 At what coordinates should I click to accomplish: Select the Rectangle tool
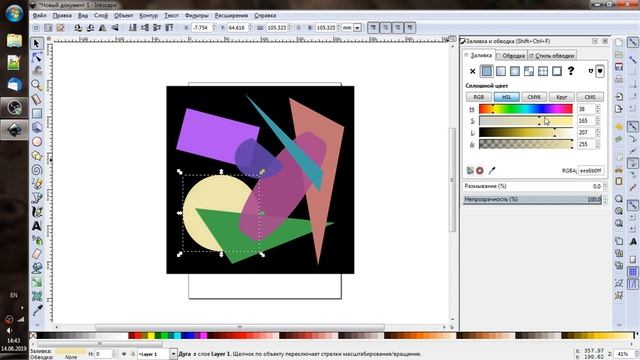tap(37, 113)
